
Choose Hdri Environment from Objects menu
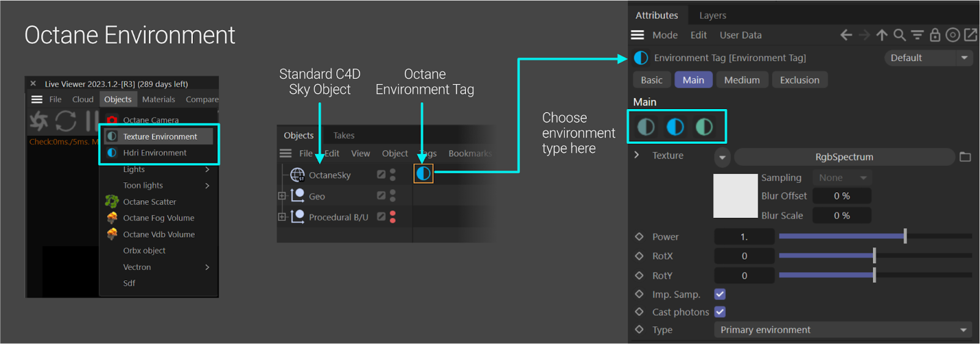pos(154,153)
